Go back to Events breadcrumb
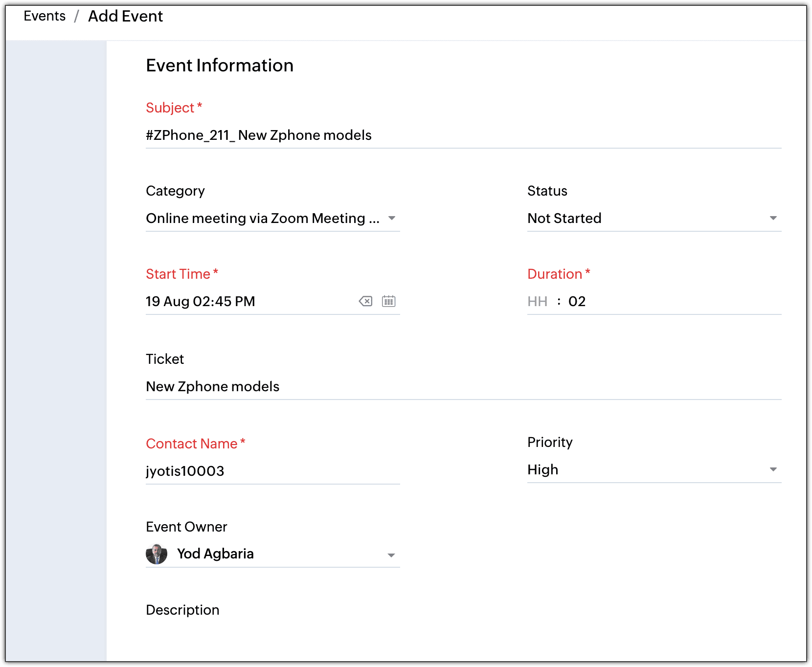 point(45,16)
